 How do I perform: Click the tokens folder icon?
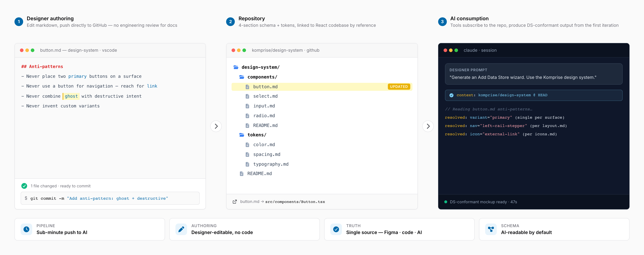click(x=241, y=135)
